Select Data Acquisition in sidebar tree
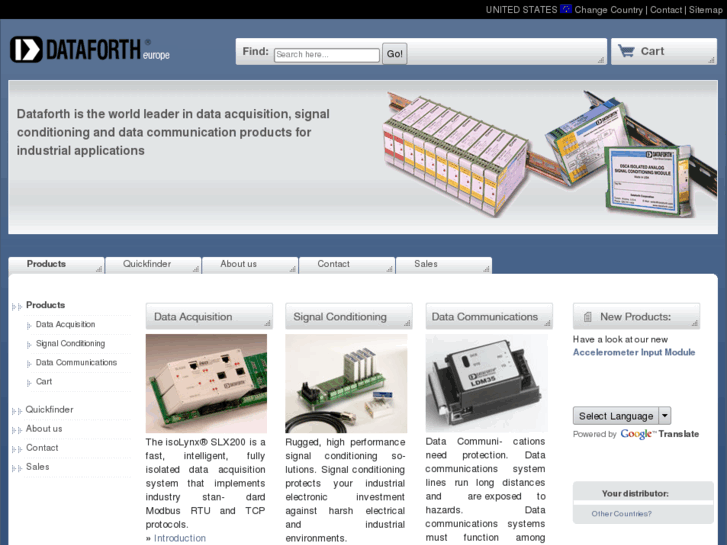Image resolution: width=727 pixels, height=545 pixels. (x=65, y=324)
